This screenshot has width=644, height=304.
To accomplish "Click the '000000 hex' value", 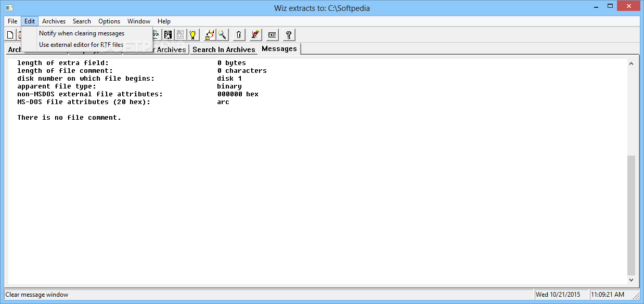I will click(x=238, y=94).
